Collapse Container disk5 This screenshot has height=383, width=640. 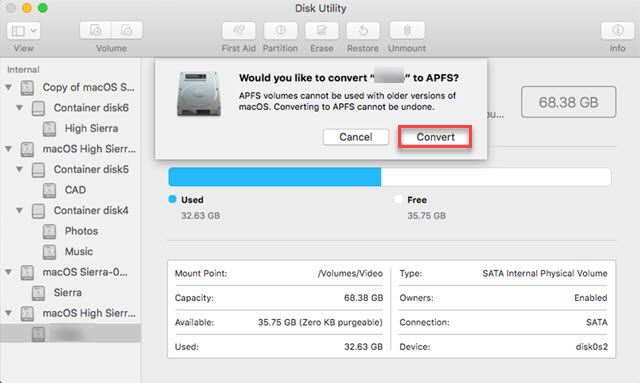tap(19, 169)
